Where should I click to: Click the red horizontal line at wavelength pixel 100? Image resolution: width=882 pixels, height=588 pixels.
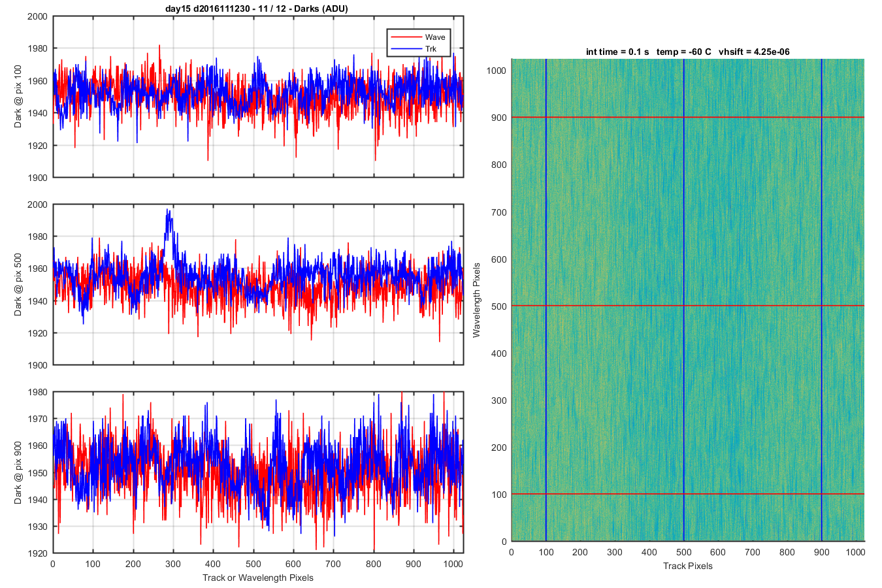tap(688, 494)
